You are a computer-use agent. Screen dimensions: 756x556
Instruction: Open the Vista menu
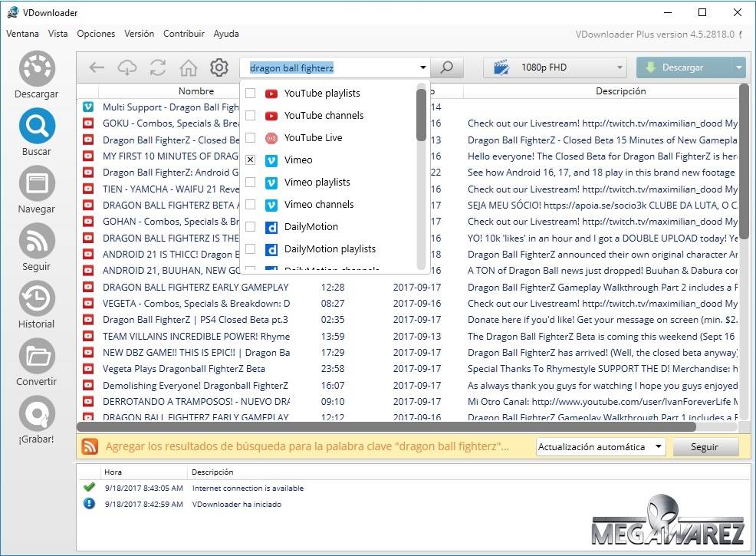tap(58, 34)
